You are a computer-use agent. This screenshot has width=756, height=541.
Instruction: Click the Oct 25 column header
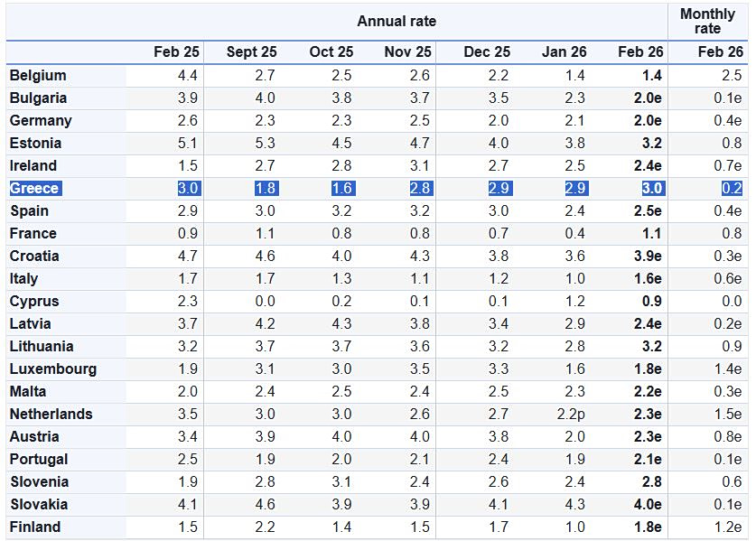pyautogui.click(x=331, y=52)
